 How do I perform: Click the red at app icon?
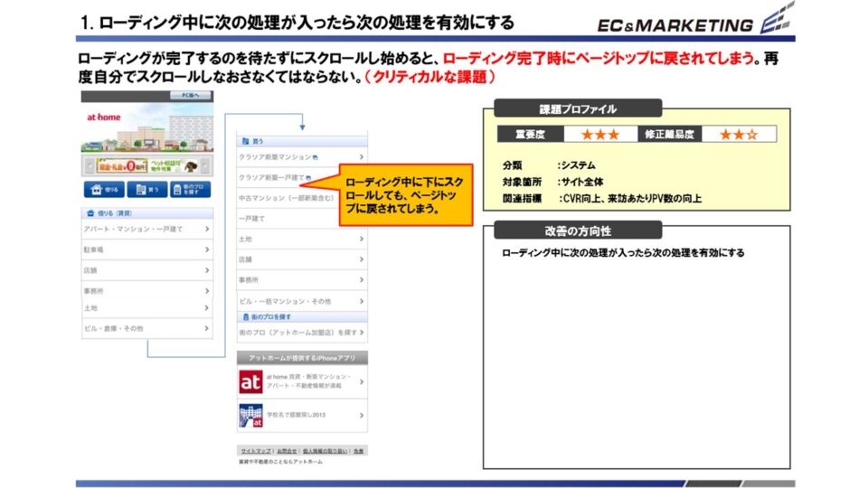click(x=250, y=381)
